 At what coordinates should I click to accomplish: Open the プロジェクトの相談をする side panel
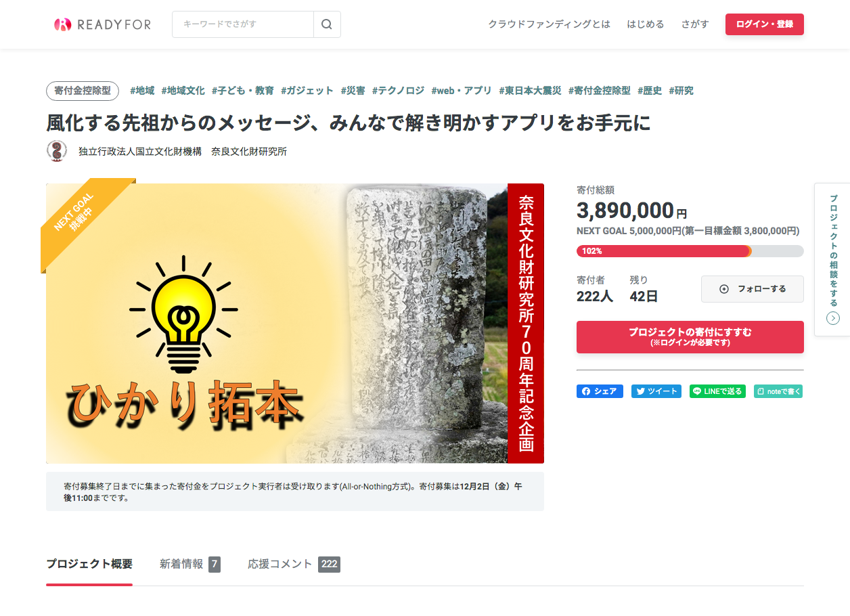[x=832, y=259]
